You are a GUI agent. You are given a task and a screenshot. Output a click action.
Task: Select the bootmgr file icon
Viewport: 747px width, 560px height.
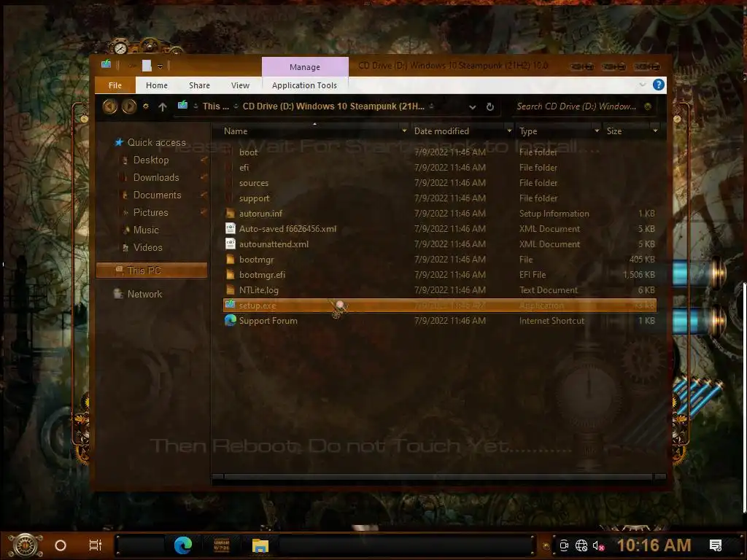tap(231, 259)
